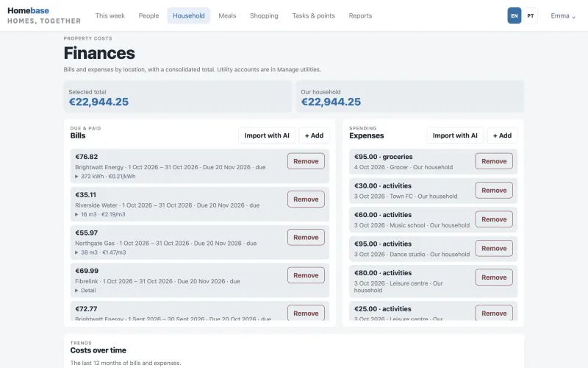The height and width of the screenshot is (368, 588).
Task: Remove the €69.99 Fibrelink bill
Action: [306, 275]
